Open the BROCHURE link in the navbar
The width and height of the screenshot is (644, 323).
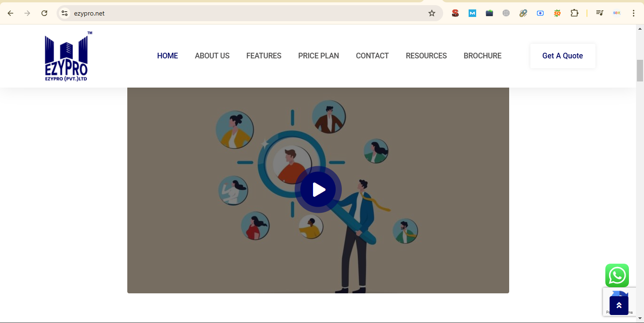pyautogui.click(x=482, y=56)
